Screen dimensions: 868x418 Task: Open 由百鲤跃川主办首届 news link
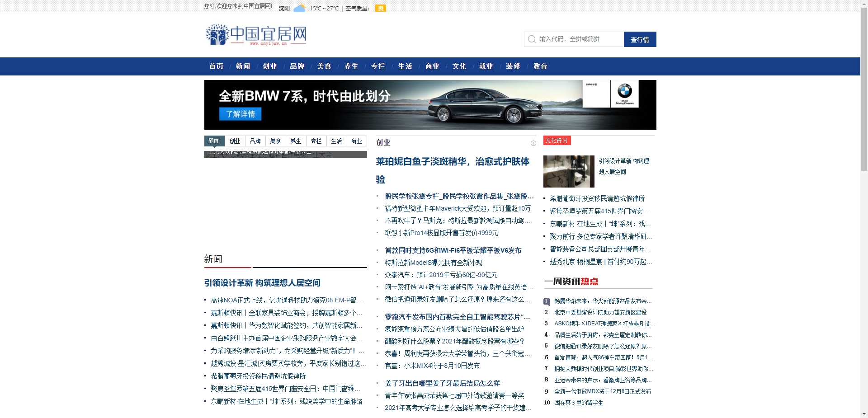(x=287, y=338)
